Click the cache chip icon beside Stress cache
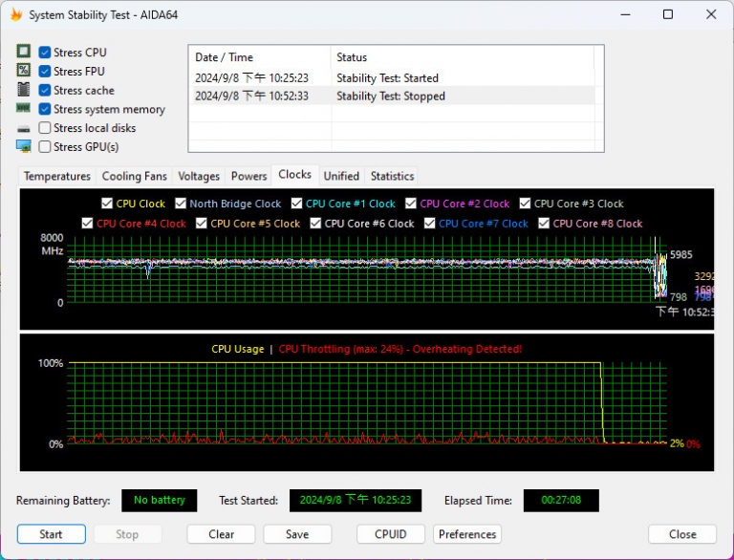The height and width of the screenshot is (560, 734). [x=23, y=89]
